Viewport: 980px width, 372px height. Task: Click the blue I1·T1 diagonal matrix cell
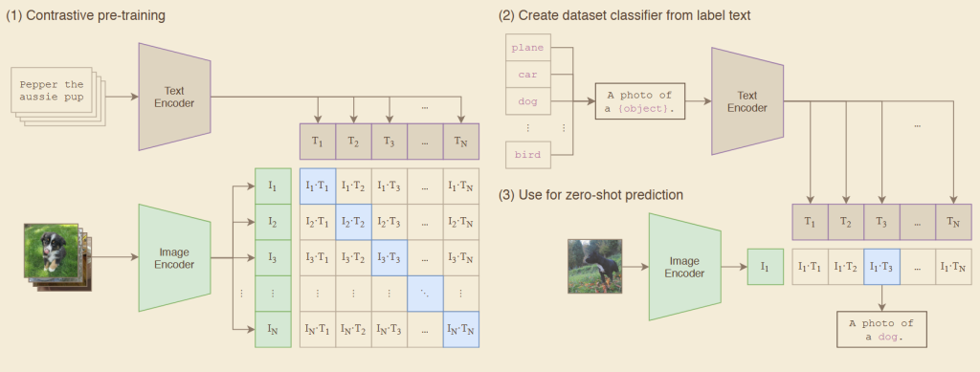pos(318,186)
